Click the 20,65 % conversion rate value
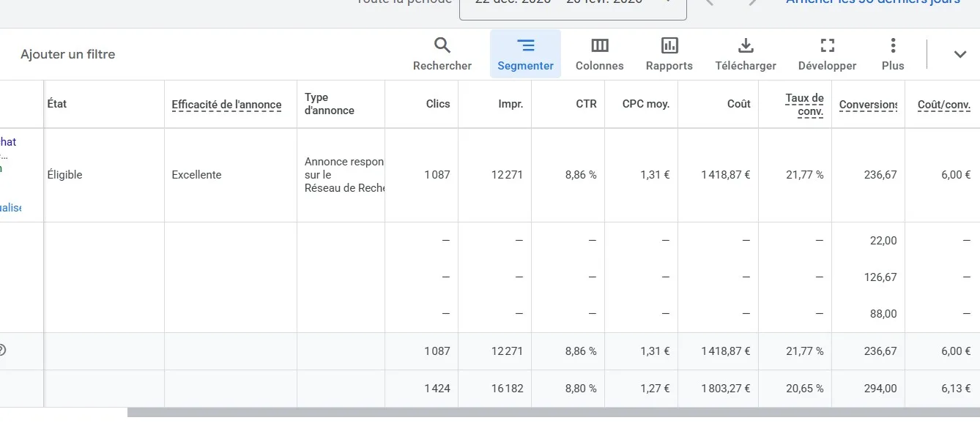980x423 pixels. click(x=805, y=389)
